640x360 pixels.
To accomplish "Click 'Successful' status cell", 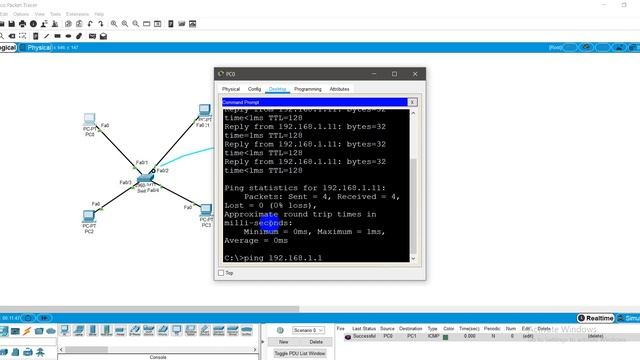I will click(x=364, y=336).
